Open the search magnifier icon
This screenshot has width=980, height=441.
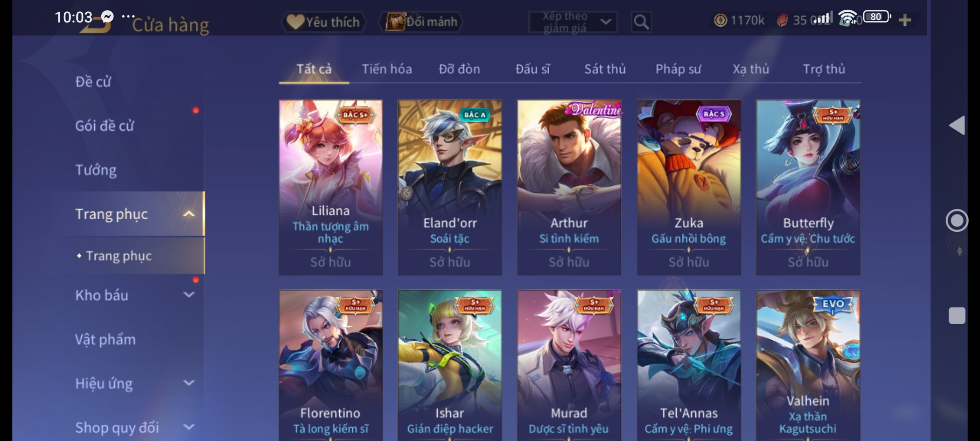(641, 22)
